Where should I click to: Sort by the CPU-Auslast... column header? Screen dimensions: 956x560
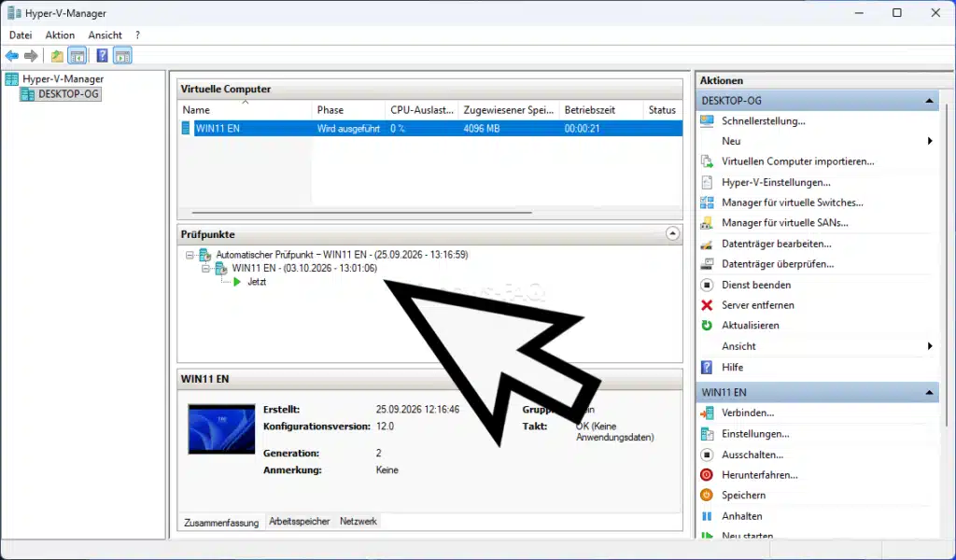(422, 110)
